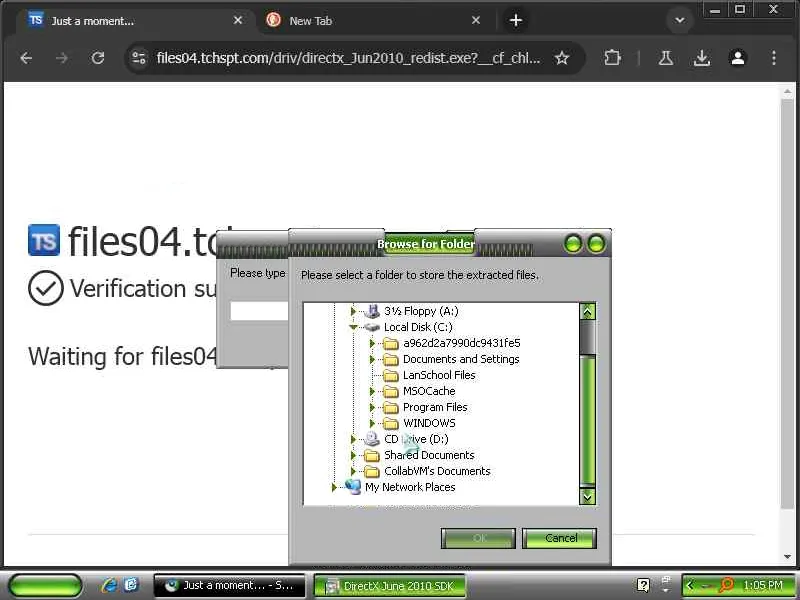
Task: Expand the WINDOWS folder node
Action: 372,423
